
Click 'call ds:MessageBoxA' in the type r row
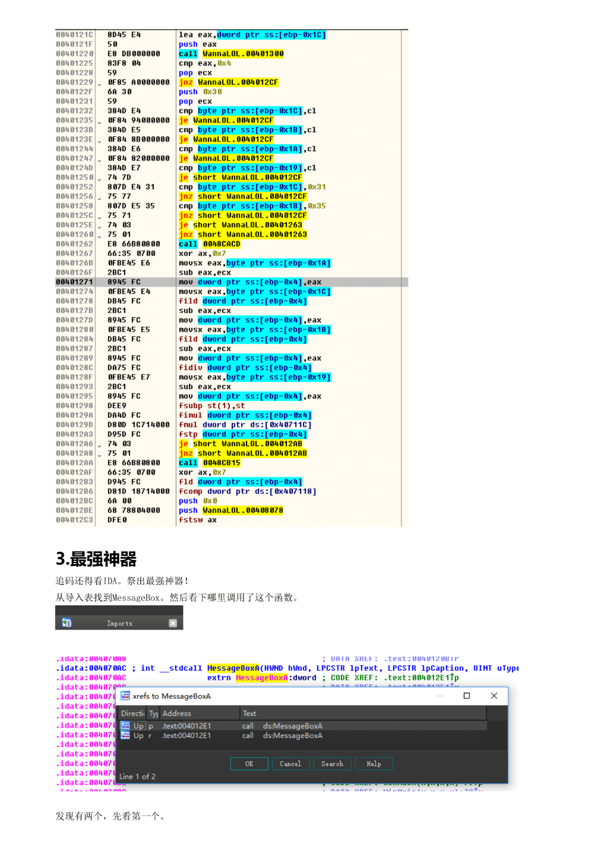pos(282,736)
